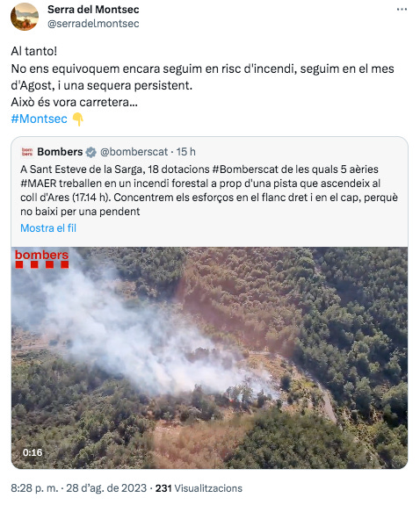Play the wildfire aerial video
Image resolution: width=420 pixels, height=505 pixels.
209,357
